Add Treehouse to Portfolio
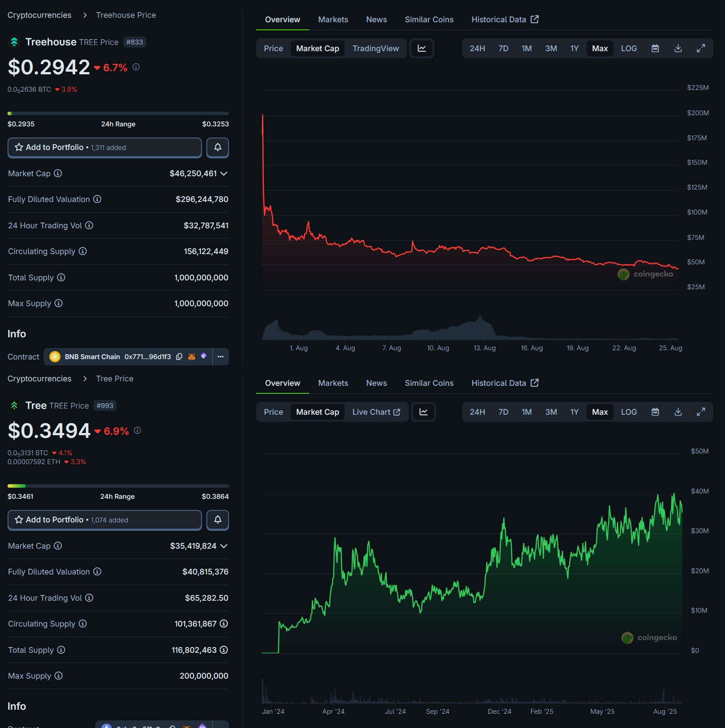Image resolution: width=725 pixels, height=728 pixels. click(x=105, y=147)
